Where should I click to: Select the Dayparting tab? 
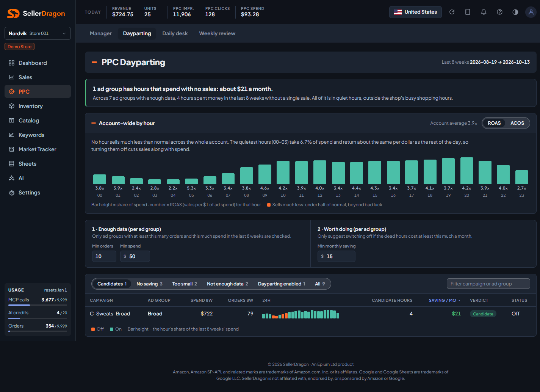click(137, 33)
